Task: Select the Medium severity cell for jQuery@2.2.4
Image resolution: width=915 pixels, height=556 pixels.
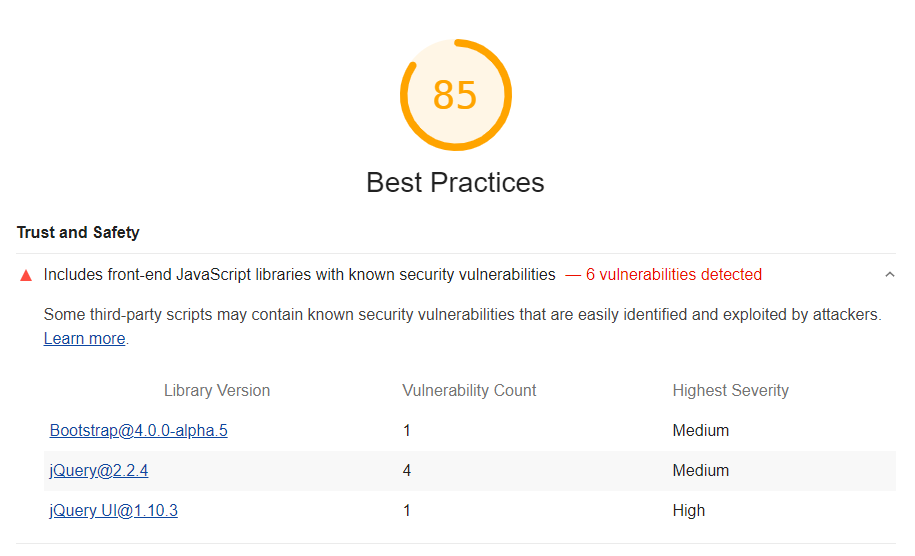Action: point(700,471)
